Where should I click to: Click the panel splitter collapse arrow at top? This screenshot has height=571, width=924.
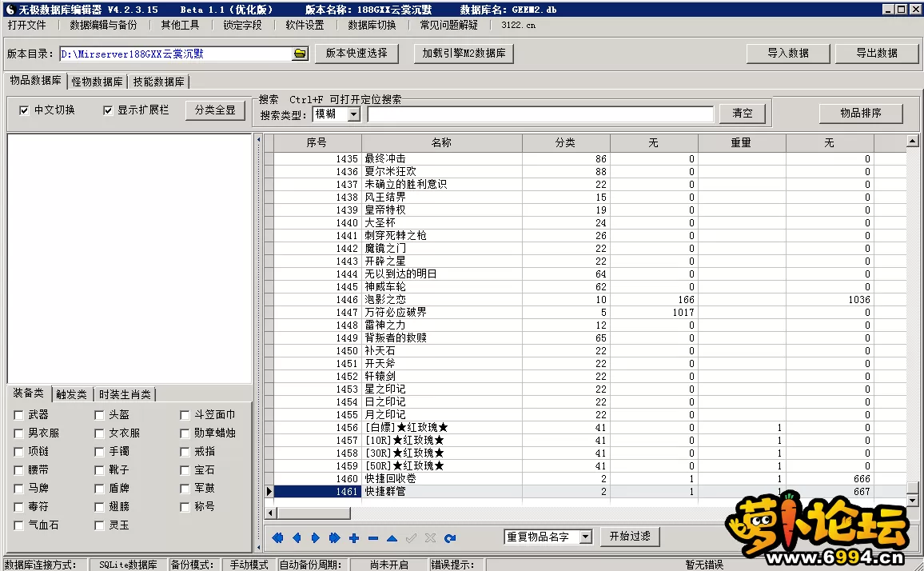tap(258, 140)
